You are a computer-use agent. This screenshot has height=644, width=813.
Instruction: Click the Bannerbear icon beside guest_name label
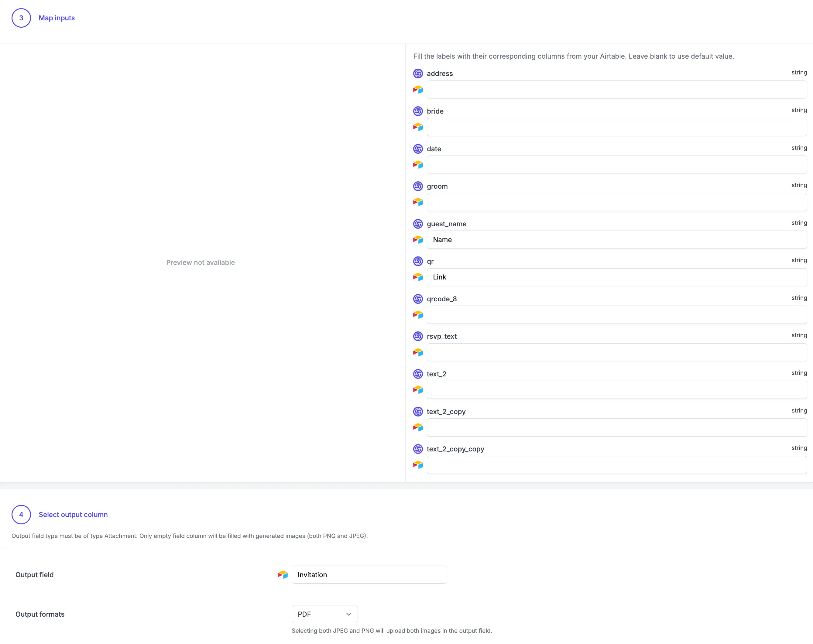coord(418,224)
